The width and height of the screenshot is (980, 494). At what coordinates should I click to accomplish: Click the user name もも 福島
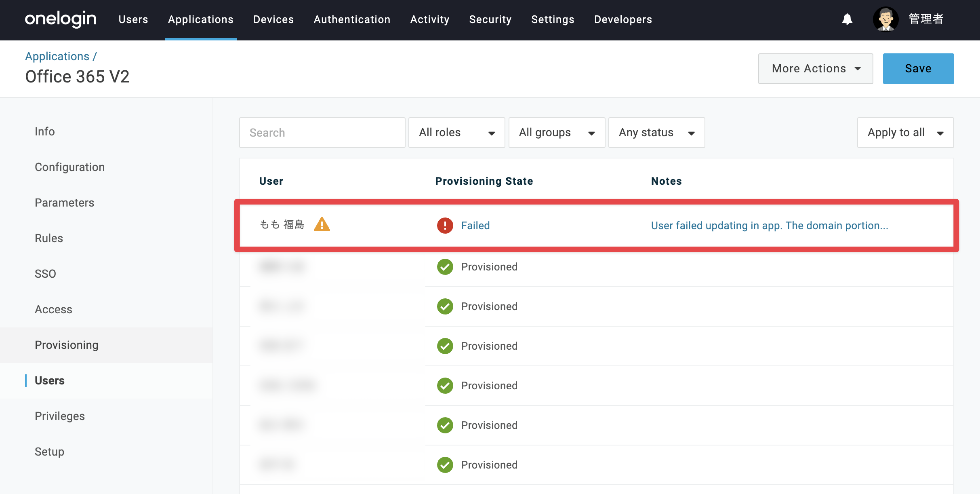pyautogui.click(x=282, y=224)
